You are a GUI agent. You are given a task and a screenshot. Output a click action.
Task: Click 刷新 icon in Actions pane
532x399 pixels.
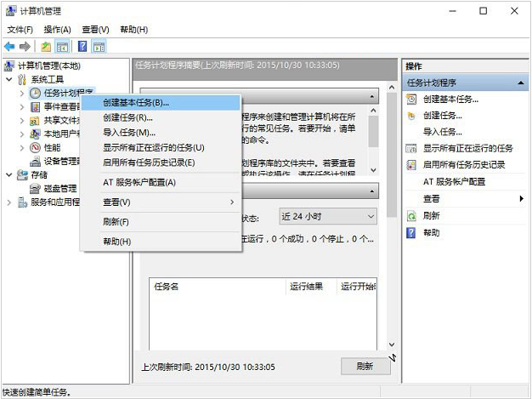[x=412, y=216]
